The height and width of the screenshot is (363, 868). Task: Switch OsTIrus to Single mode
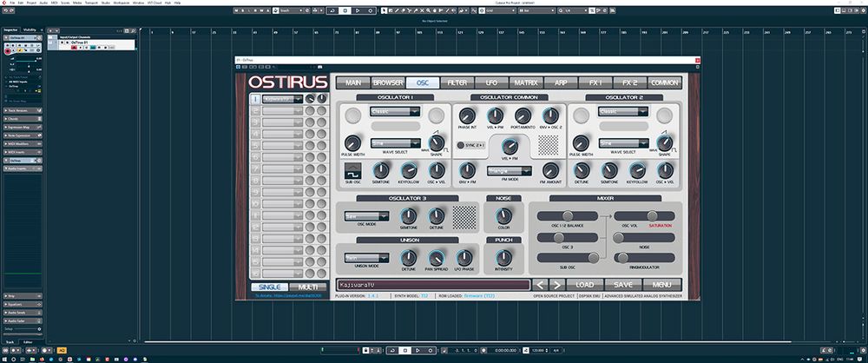(269, 287)
